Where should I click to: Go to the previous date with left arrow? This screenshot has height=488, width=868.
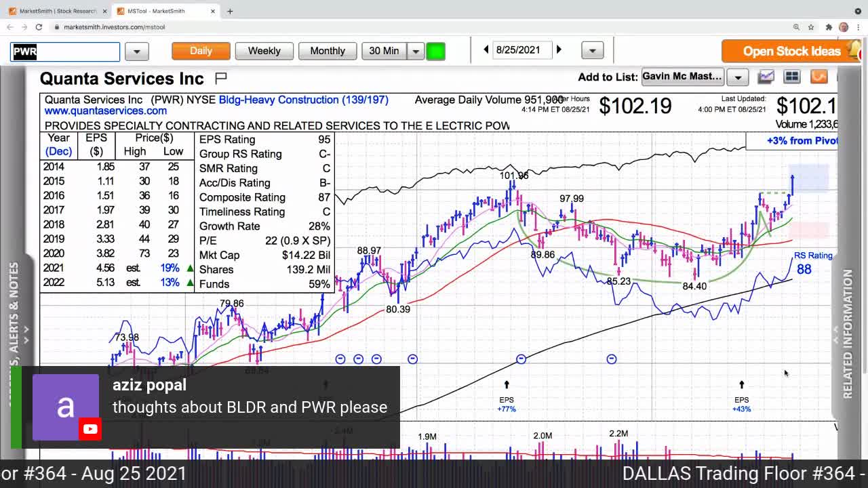486,49
